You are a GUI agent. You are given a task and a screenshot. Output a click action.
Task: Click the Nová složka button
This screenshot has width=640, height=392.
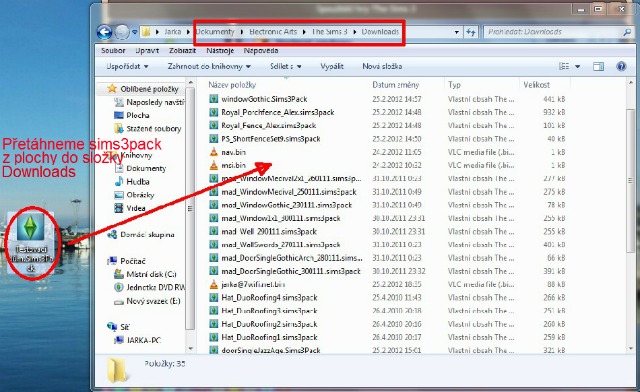pyautogui.click(x=382, y=66)
